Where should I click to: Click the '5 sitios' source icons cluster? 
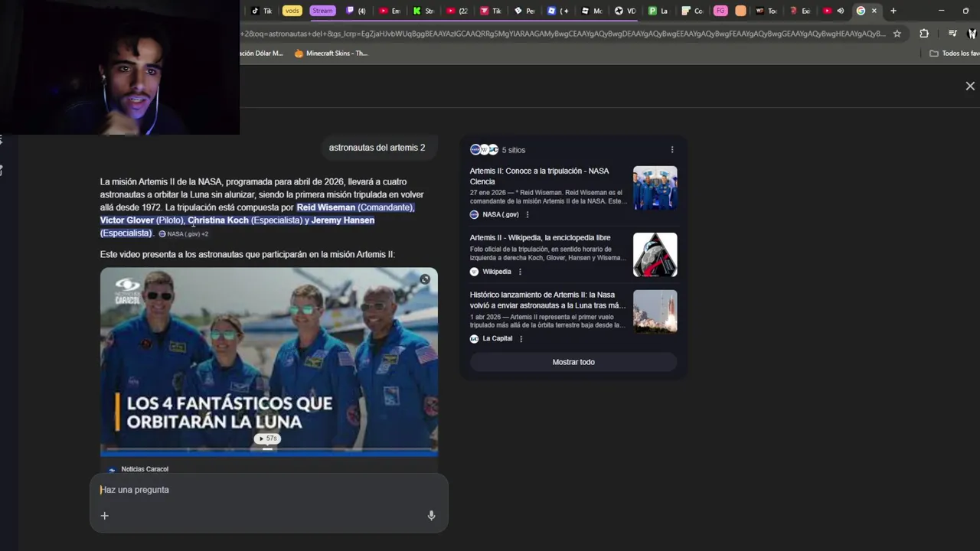(484, 149)
